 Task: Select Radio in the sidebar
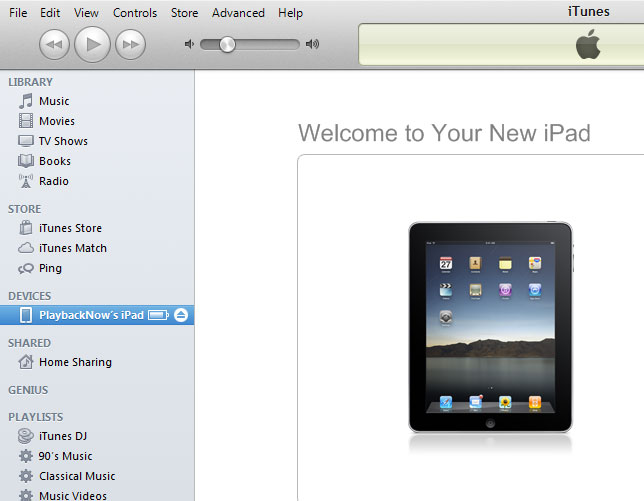coord(54,181)
